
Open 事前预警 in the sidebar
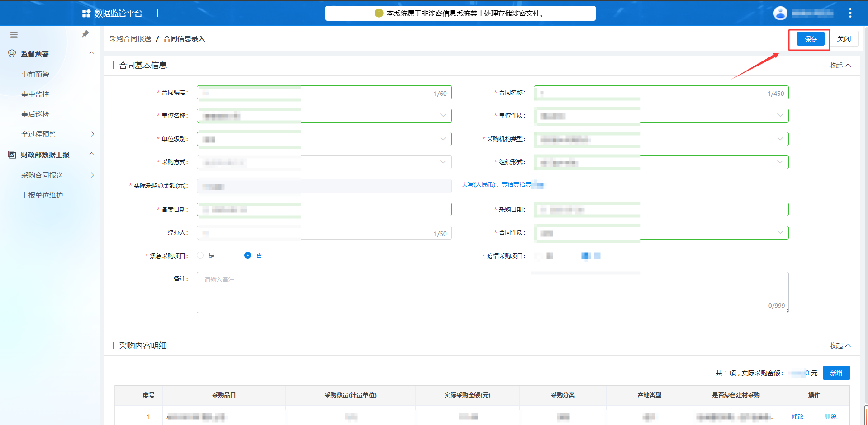tap(35, 74)
